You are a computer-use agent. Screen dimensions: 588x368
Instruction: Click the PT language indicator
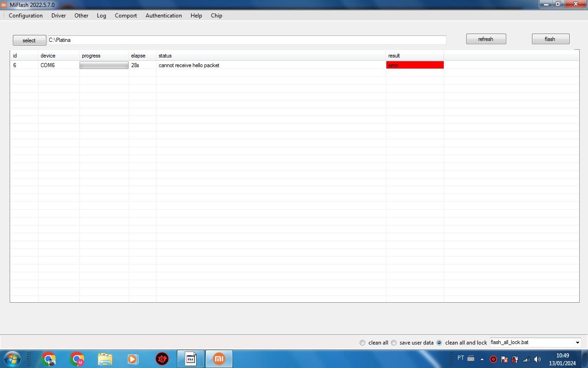point(461,358)
